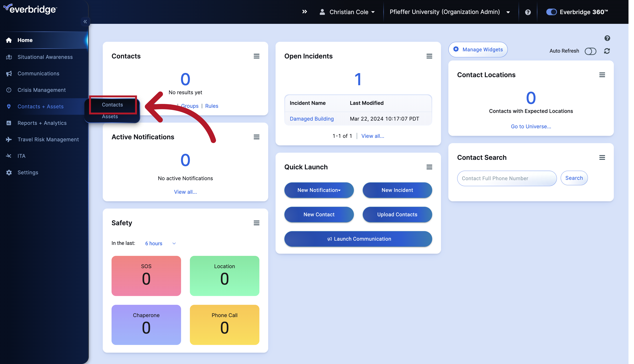Screen dimensions: 634x364
Task: Open Travel Risk Management via plane icon
Action: [x=9, y=139]
